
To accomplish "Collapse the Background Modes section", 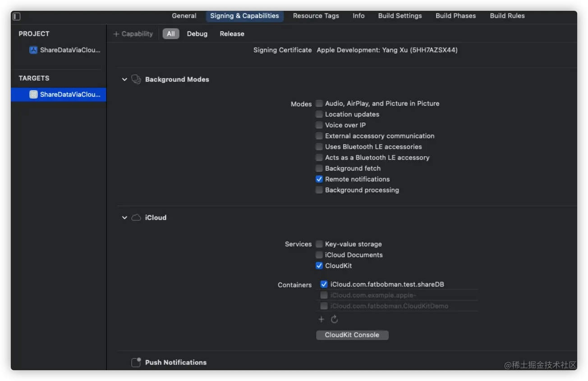I will coord(124,79).
